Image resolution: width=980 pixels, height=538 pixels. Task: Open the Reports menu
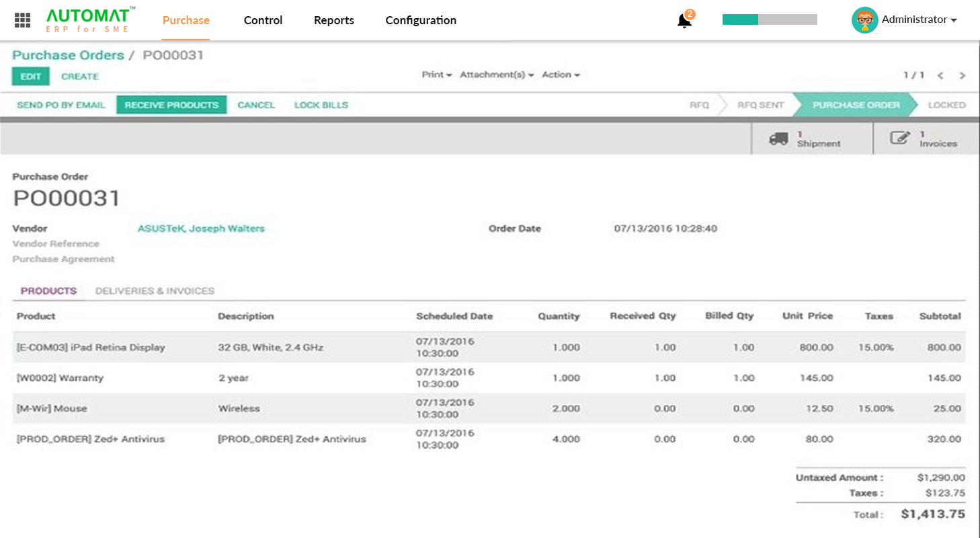point(334,20)
